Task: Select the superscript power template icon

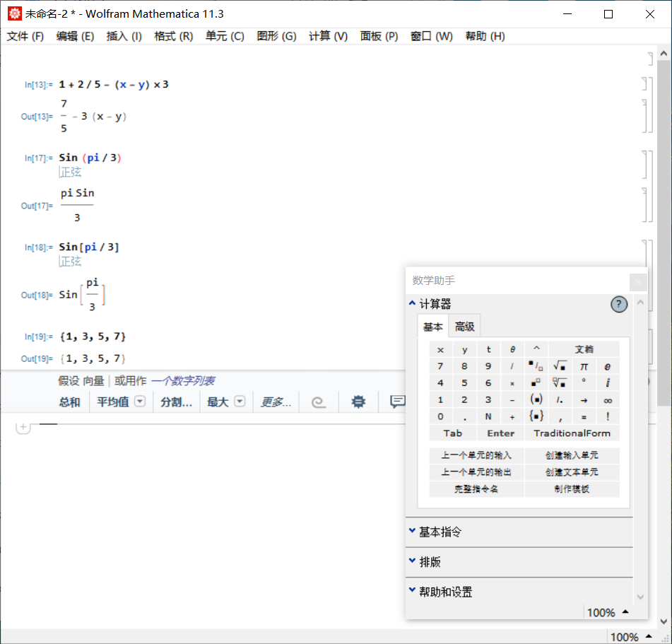Action: [x=536, y=382]
